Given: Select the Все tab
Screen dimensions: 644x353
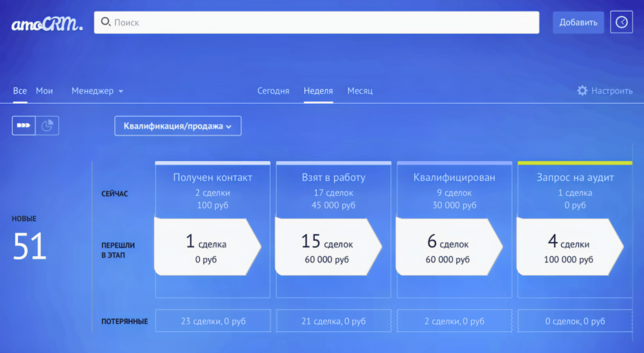Looking at the screenshot, I should coord(20,91).
